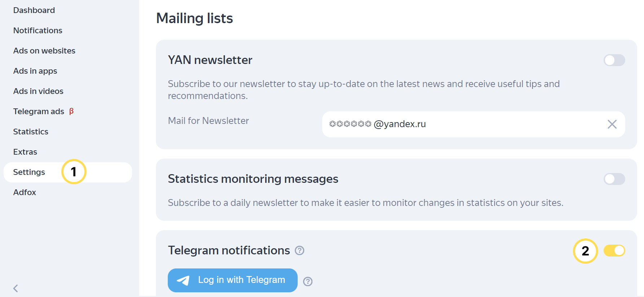Go to Notifications in sidebar
The image size is (644, 297).
[38, 30]
